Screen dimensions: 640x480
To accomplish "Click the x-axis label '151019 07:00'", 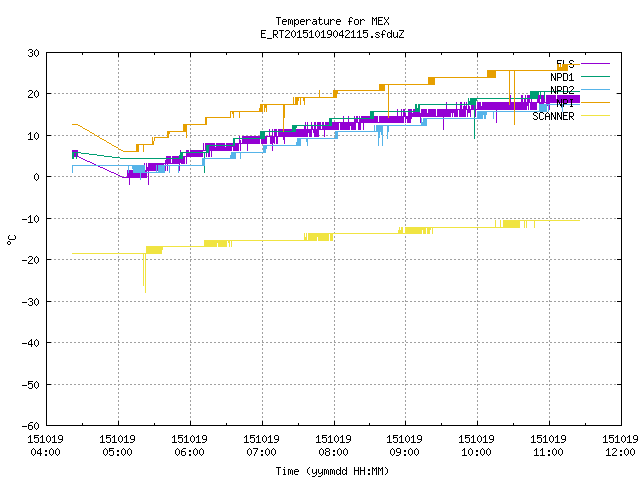I will (x=261, y=446).
